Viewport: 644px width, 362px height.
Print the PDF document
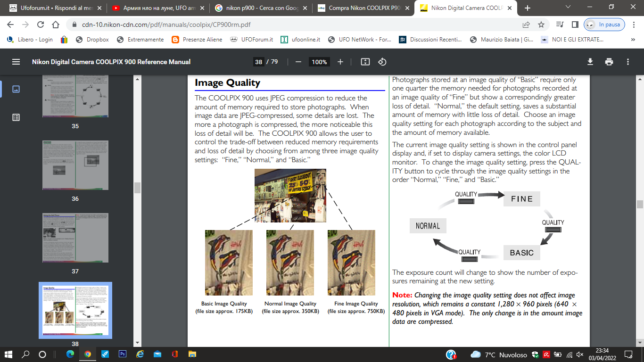click(609, 62)
